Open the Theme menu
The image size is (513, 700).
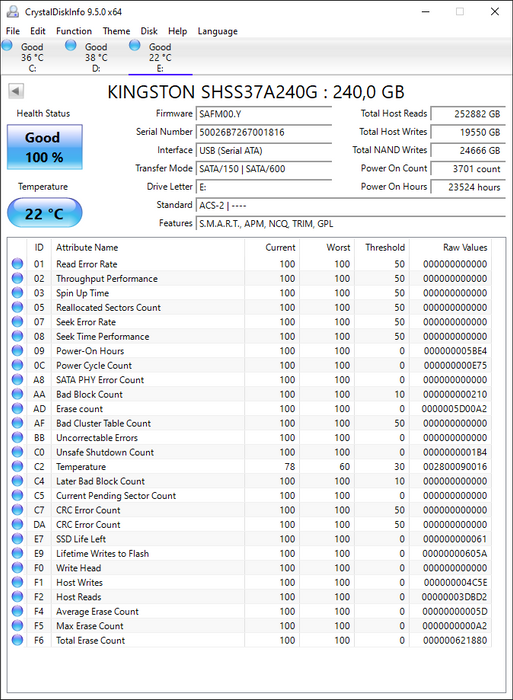[116, 31]
